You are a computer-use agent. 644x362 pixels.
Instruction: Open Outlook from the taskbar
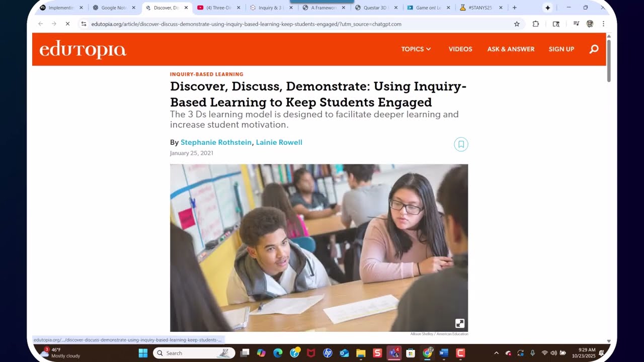tap(344, 353)
